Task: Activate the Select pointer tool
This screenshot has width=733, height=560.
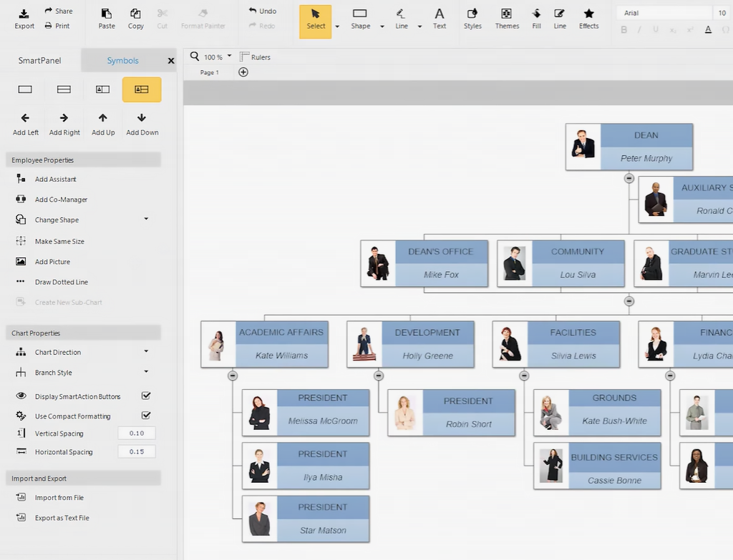Action: tap(316, 21)
